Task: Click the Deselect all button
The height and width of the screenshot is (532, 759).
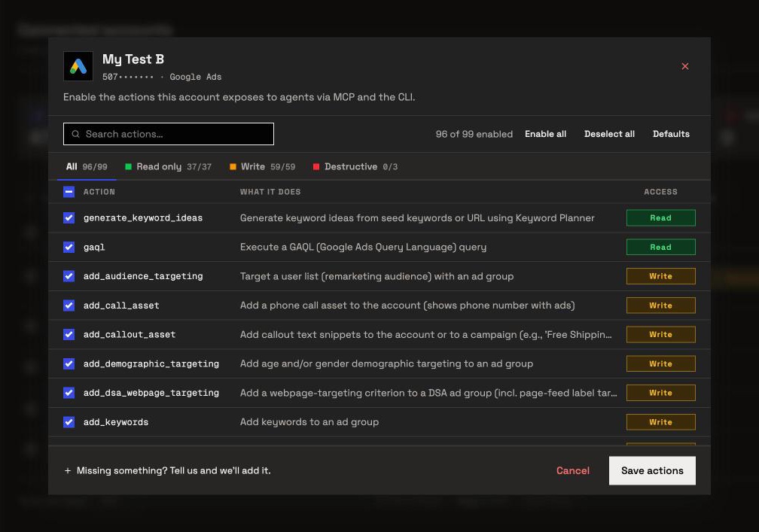Action: click(x=609, y=134)
